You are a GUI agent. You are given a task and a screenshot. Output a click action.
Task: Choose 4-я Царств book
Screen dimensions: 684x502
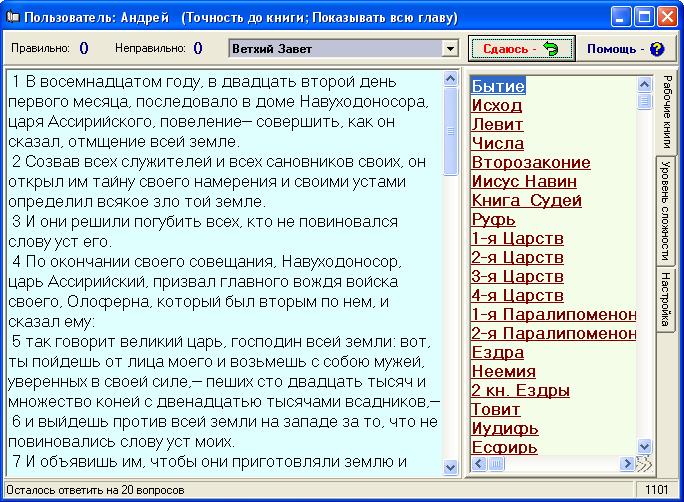[517, 295]
